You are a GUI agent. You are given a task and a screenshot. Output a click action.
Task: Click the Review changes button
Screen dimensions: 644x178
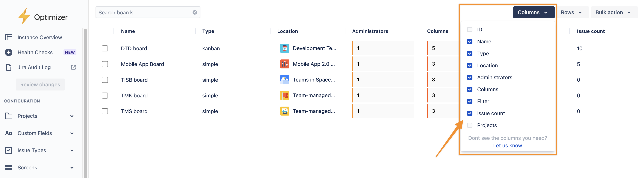40,84
